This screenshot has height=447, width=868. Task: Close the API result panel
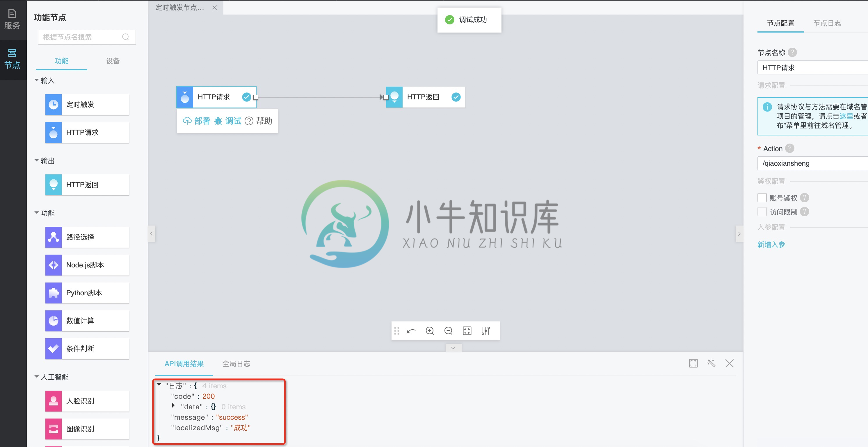(x=730, y=363)
